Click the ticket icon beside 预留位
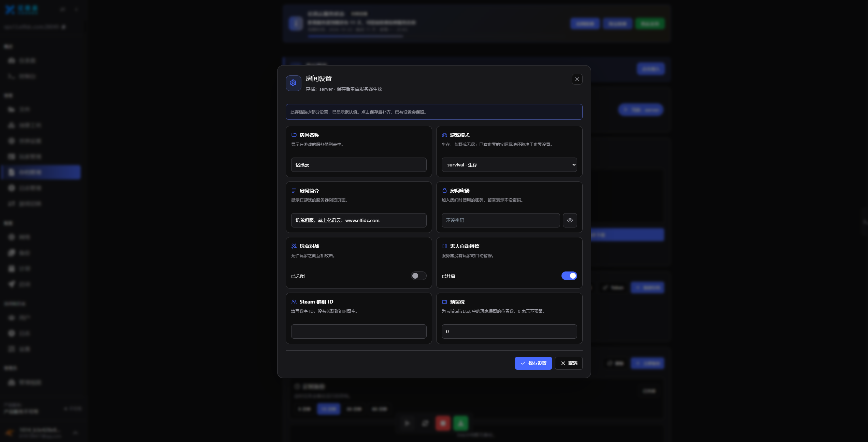This screenshot has height=442, width=868. coord(444,302)
